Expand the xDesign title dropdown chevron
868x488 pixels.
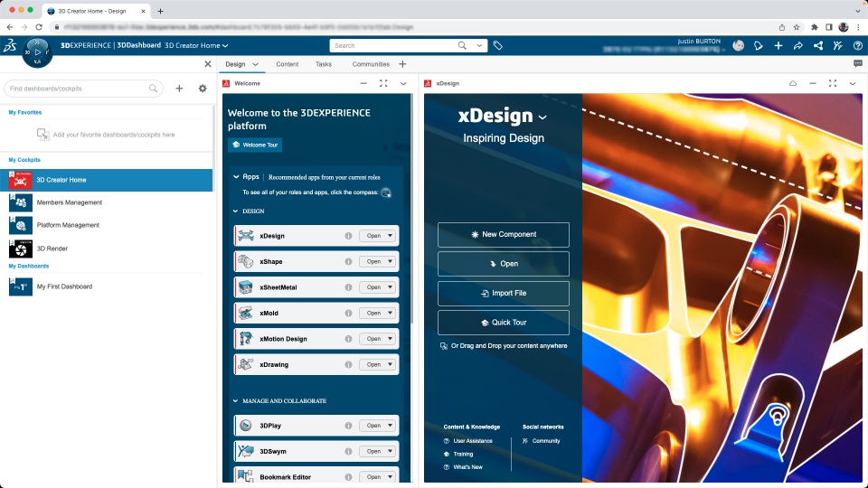pyautogui.click(x=542, y=117)
